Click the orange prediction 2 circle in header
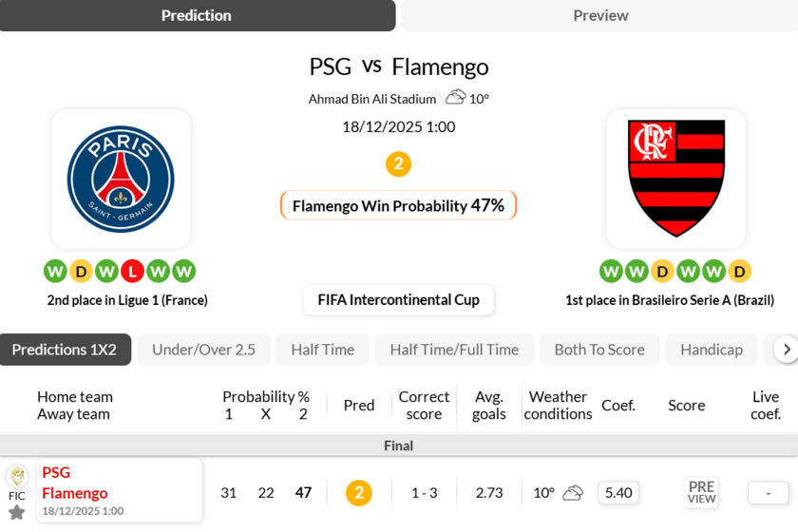Viewport: 798px width, 532px height. tap(398, 164)
